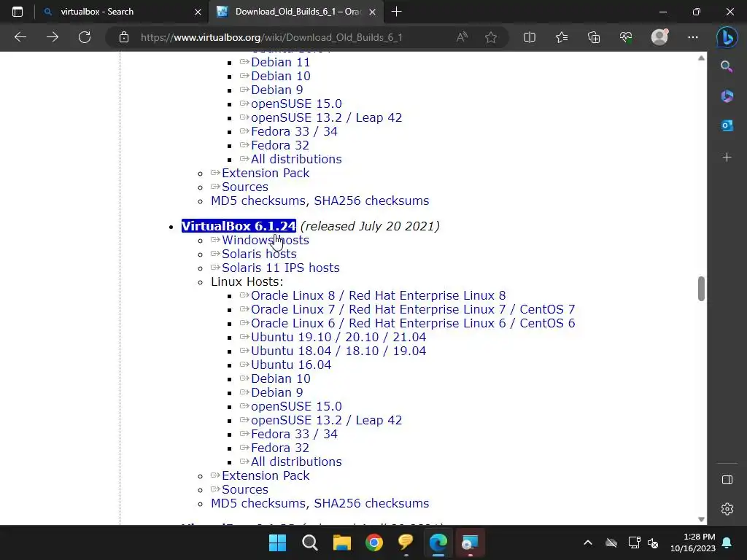Open Sources link above bottom MD5 checksums
The image size is (747, 560).
245,489
